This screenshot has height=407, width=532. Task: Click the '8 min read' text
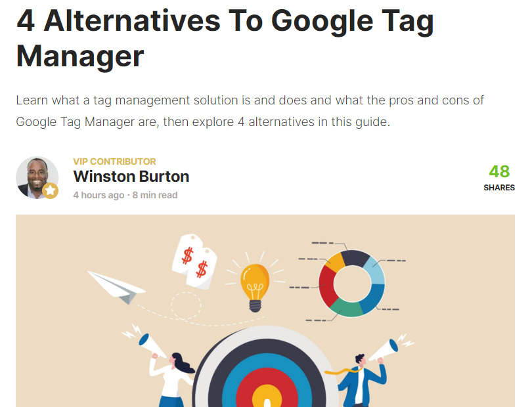(x=155, y=195)
